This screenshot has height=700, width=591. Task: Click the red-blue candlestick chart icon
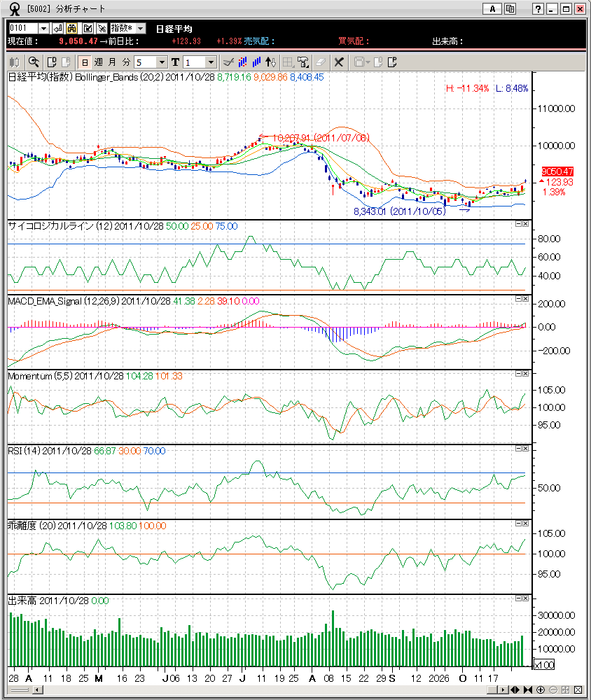pos(242,62)
